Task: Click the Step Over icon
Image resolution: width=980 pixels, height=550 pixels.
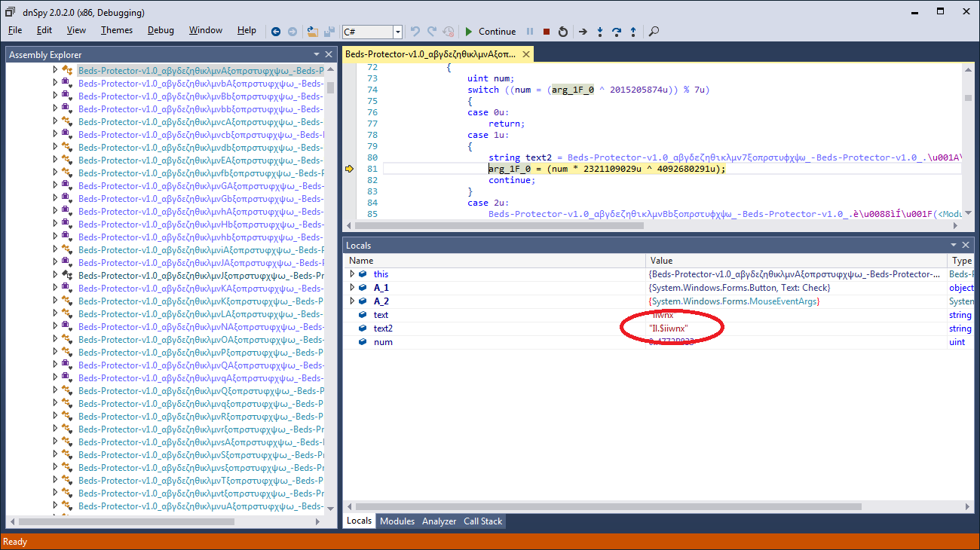Action: [617, 32]
